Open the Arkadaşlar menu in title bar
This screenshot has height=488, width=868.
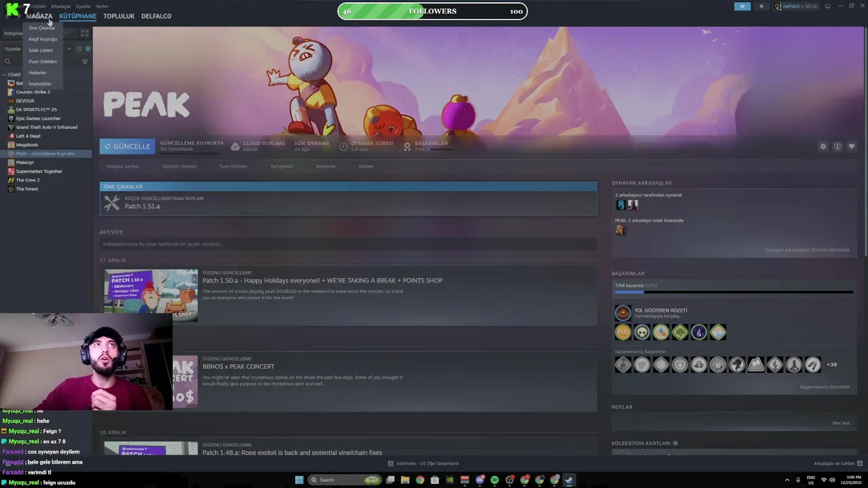coord(61,6)
